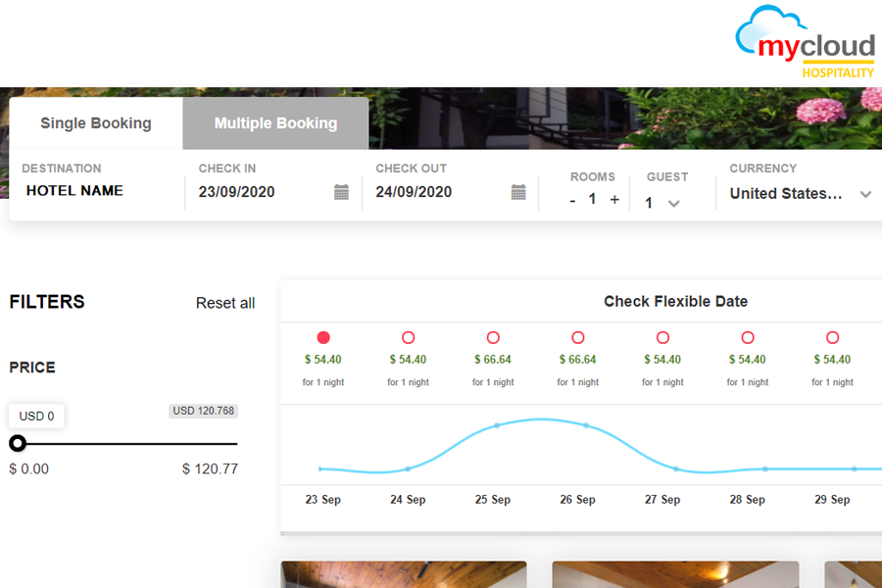Switch to the Single Booking tab
The image size is (882, 588).
[96, 123]
